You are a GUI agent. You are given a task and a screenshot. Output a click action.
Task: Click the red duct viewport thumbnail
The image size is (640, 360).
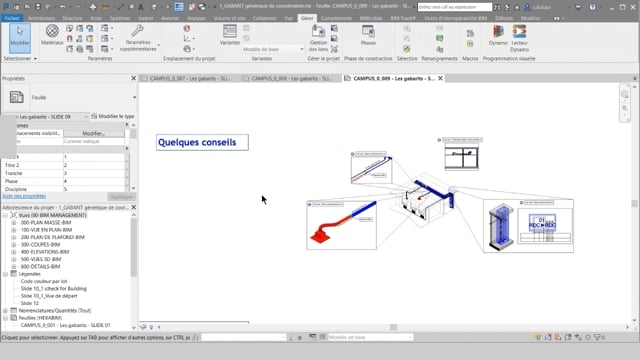pyautogui.click(x=341, y=224)
